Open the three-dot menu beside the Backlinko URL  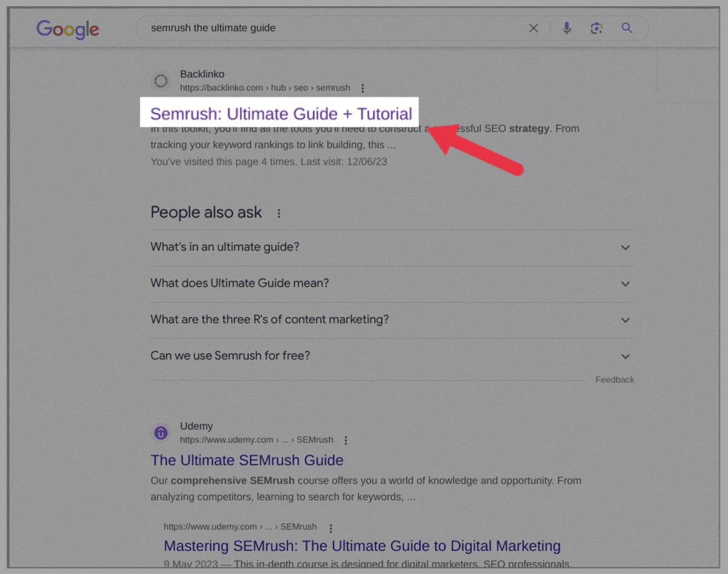click(x=363, y=88)
